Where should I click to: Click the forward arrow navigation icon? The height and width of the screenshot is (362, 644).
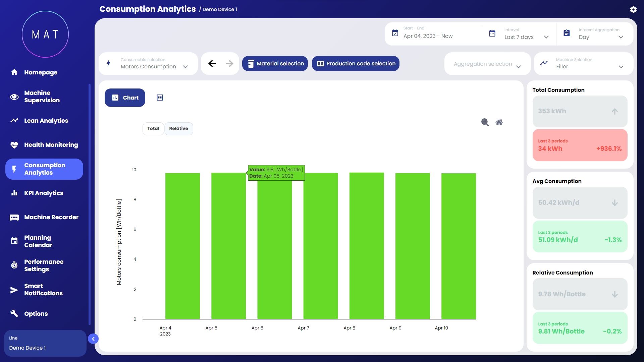click(x=229, y=64)
